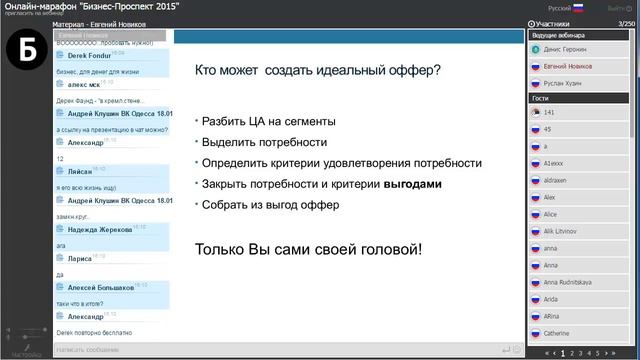Click avatar icon of guest 141
This screenshot has height=360, width=640.
(536, 112)
